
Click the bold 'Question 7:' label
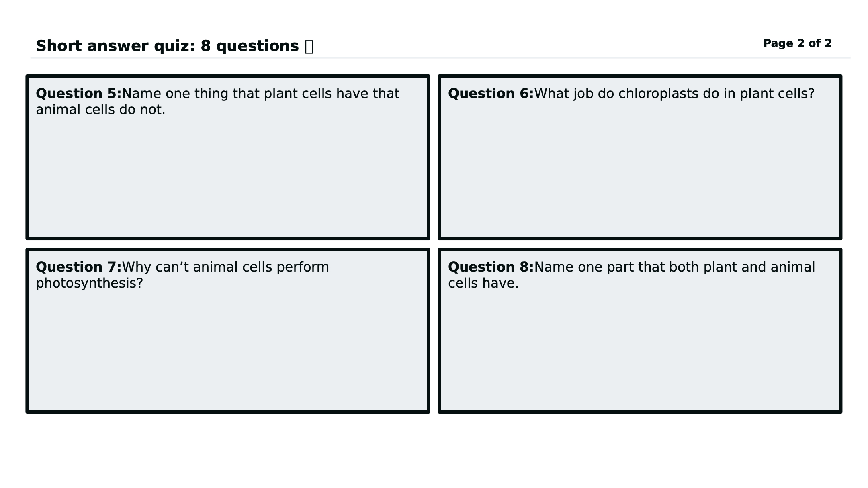(x=79, y=267)
